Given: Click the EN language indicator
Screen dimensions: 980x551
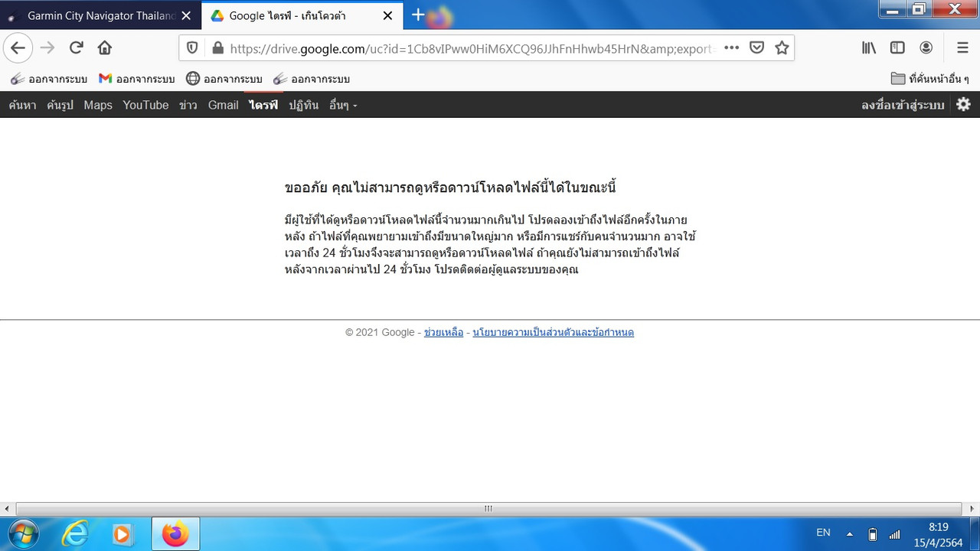Looking at the screenshot, I should click(823, 533).
